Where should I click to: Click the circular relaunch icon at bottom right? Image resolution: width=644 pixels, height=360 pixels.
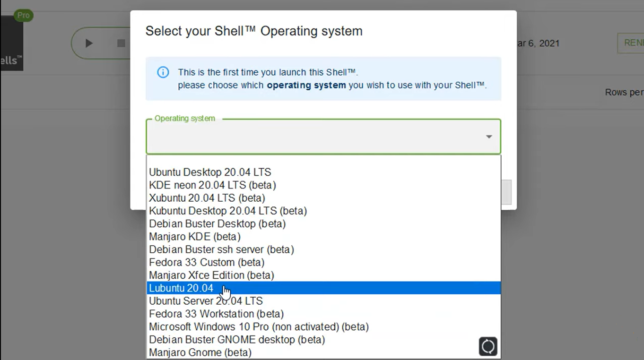[x=487, y=346]
